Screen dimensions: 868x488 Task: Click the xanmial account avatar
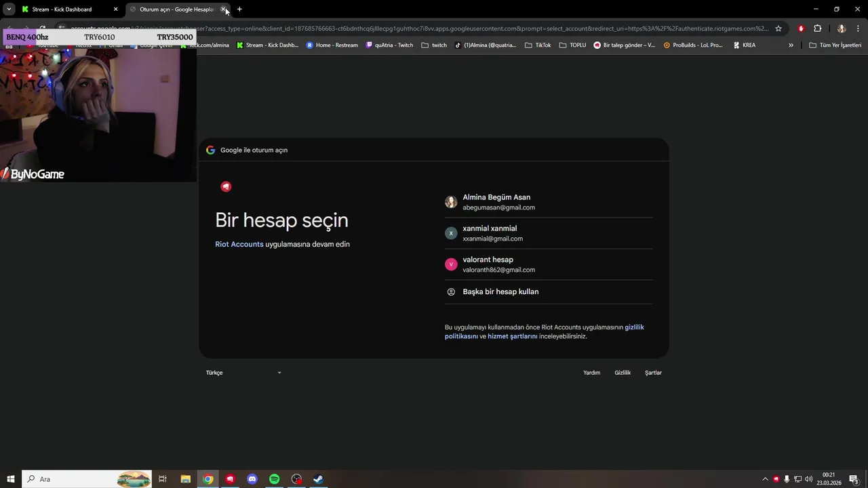click(451, 233)
